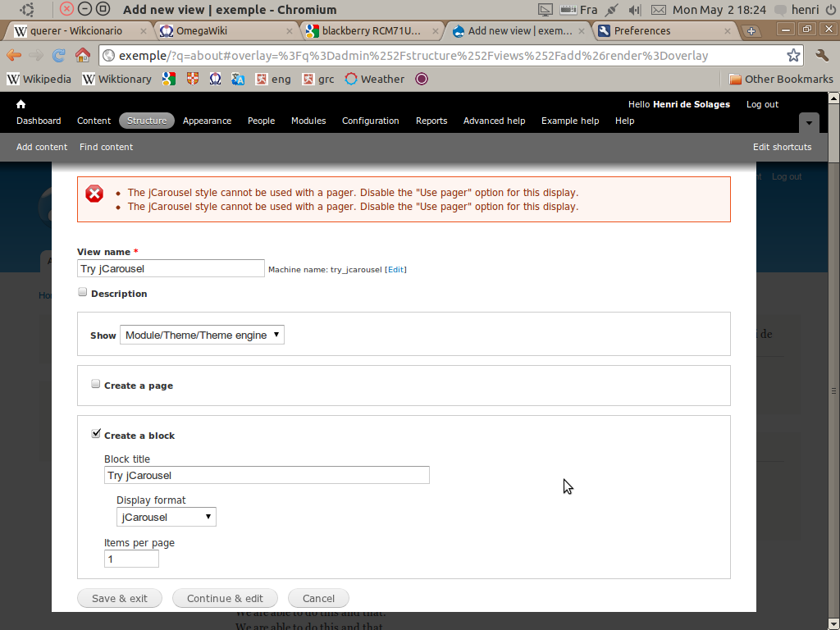
Task: Open the Weather bookmark
Action: pos(374,80)
